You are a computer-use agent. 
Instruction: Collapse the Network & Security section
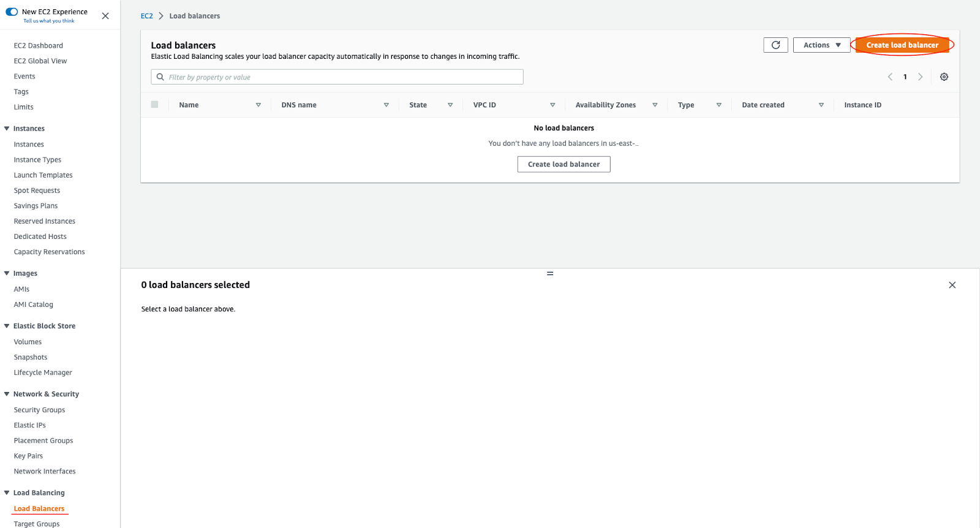tap(7, 394)
